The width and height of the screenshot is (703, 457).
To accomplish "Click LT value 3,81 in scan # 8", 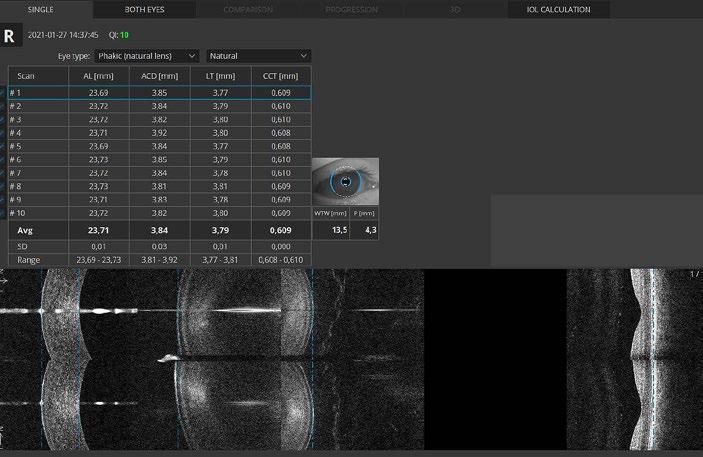I will click(x=220, y=186).
